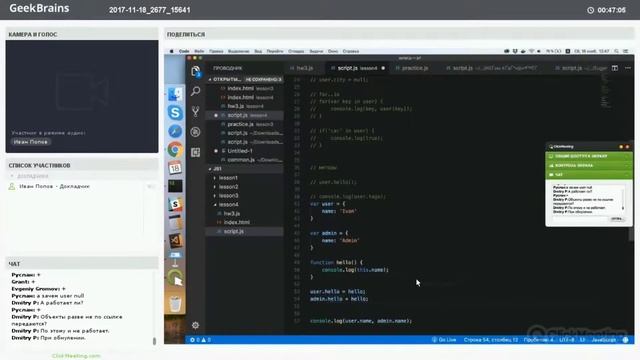Open the editor More Actions ellipsis
This screenshot has height=360, width=640.
pos(628,68)
